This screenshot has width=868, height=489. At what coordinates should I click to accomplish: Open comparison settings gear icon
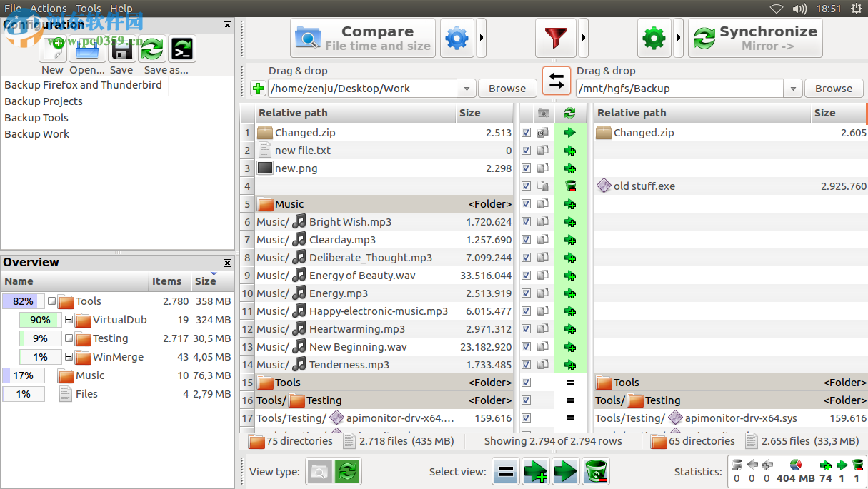[x=457, y=38]
